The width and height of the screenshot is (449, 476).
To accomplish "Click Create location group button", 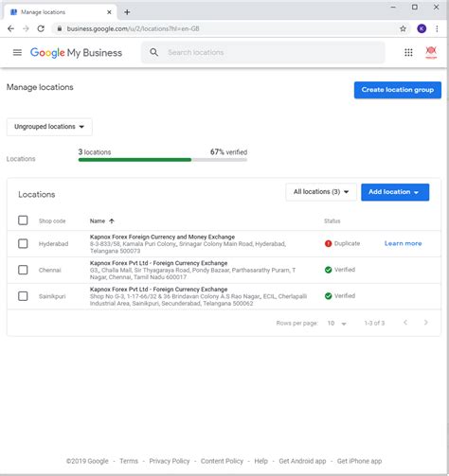I will tap(398, 90).
